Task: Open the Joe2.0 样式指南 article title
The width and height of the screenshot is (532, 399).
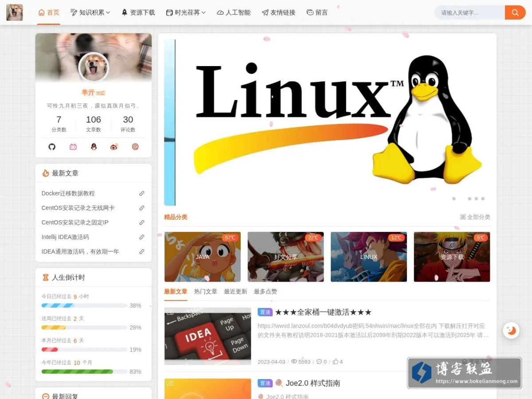Action: pos(313,383)
